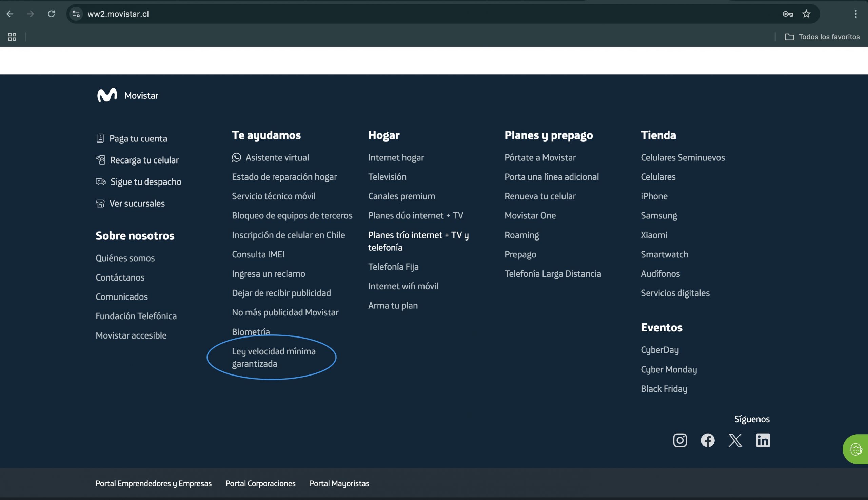Viewport: 868px width, 500px height.
Task: Open Ingresa un reclamo link
Action: 269,273
